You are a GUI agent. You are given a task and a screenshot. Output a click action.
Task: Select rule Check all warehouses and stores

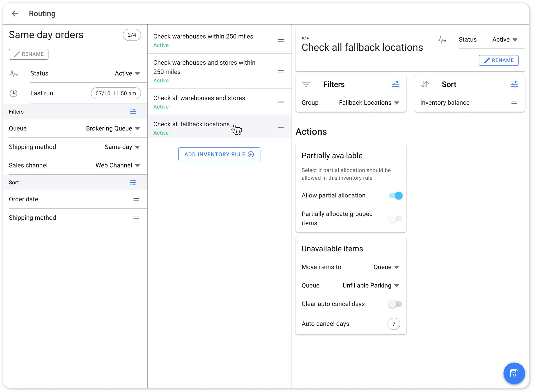coord(219,102)
